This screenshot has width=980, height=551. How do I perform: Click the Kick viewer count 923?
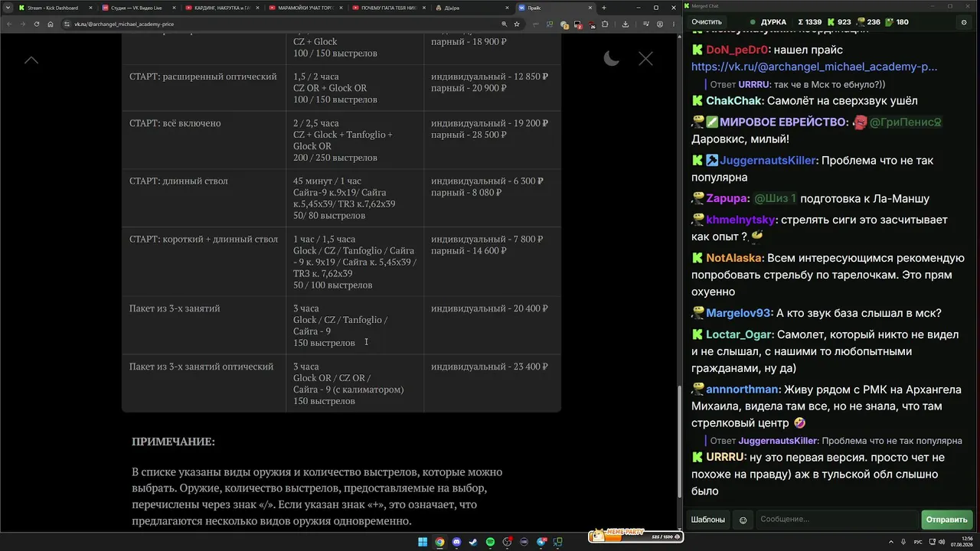(x=838, y=22)
